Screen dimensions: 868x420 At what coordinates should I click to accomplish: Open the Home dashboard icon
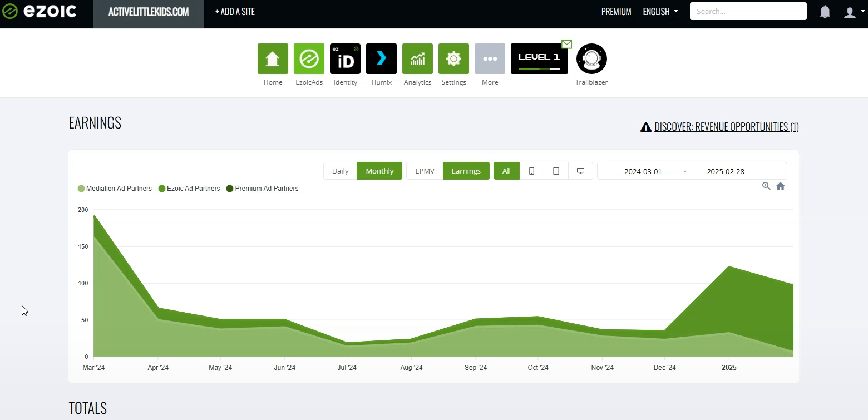click(x=273, y=58)
